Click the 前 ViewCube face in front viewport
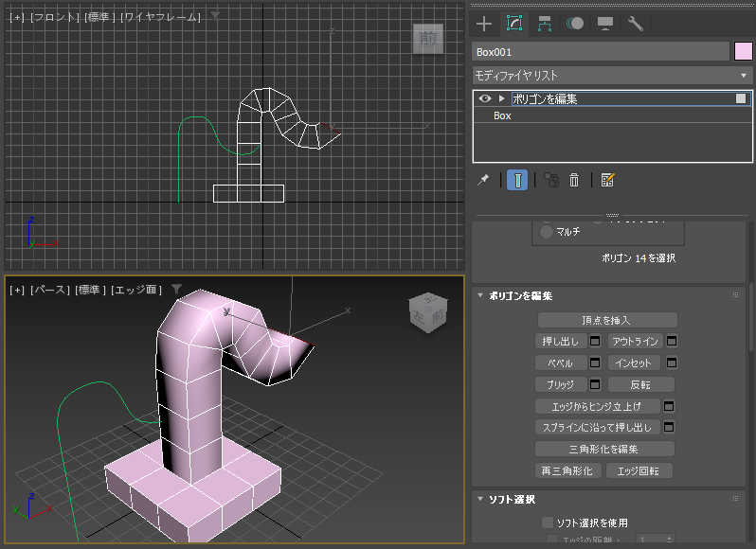756x549 pixels. click(428, 38)
